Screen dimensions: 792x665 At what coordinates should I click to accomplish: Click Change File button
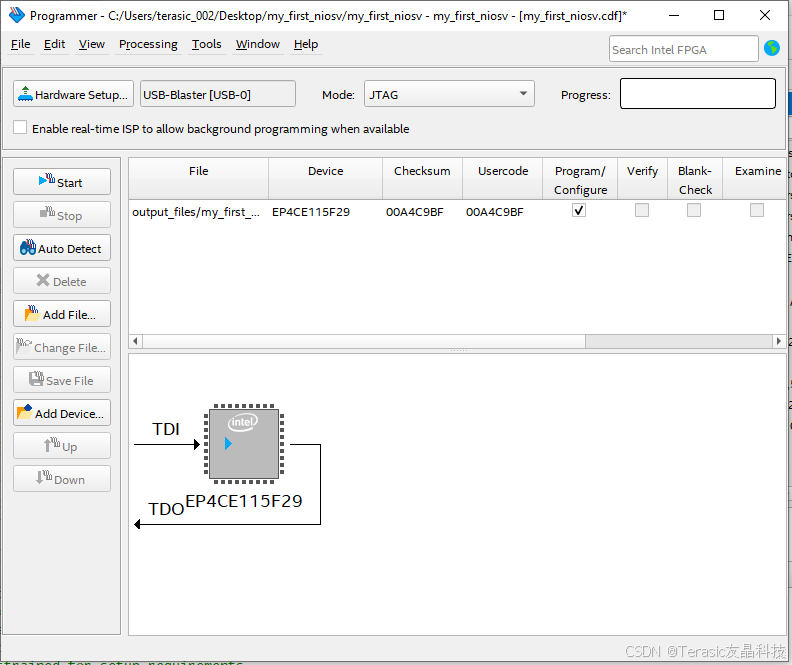[x=62, y=347]
